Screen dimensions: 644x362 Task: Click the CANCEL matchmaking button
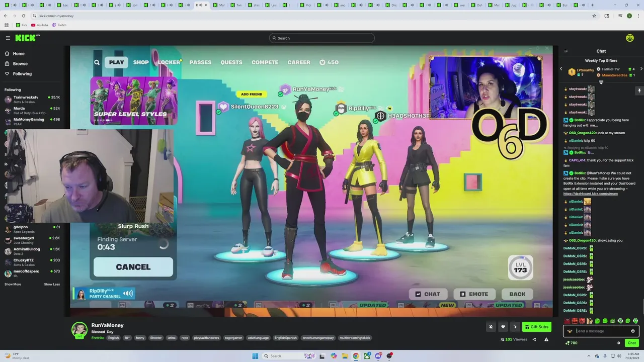point(133,267)
